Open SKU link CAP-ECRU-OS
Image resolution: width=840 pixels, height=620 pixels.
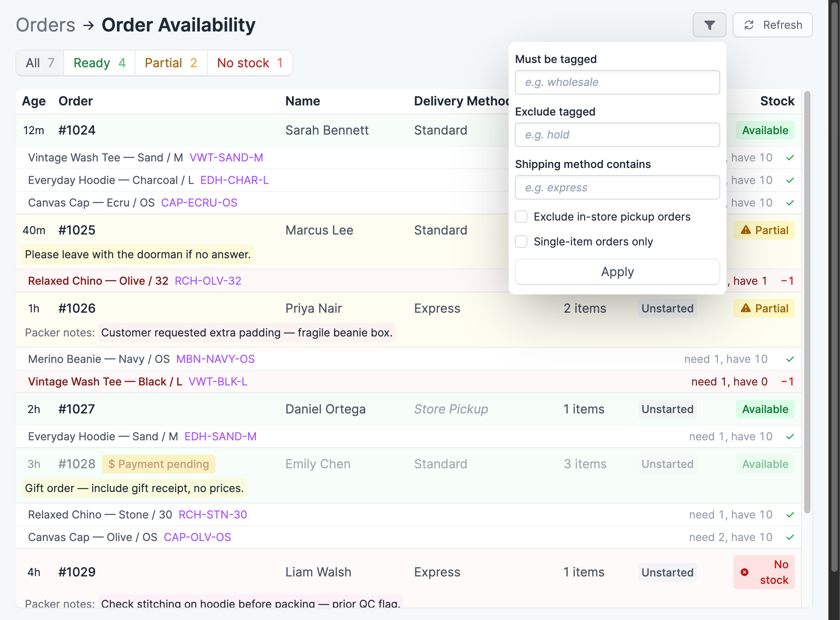tap(199, 203)
